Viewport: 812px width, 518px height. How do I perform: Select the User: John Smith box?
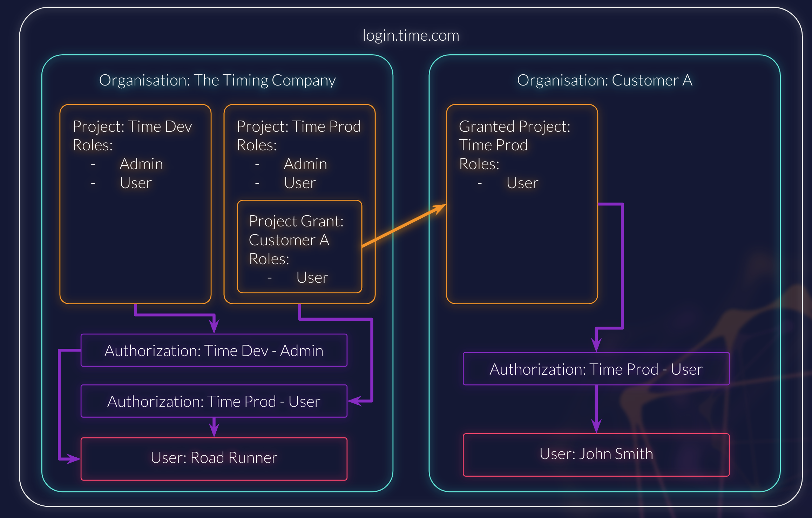596,455
